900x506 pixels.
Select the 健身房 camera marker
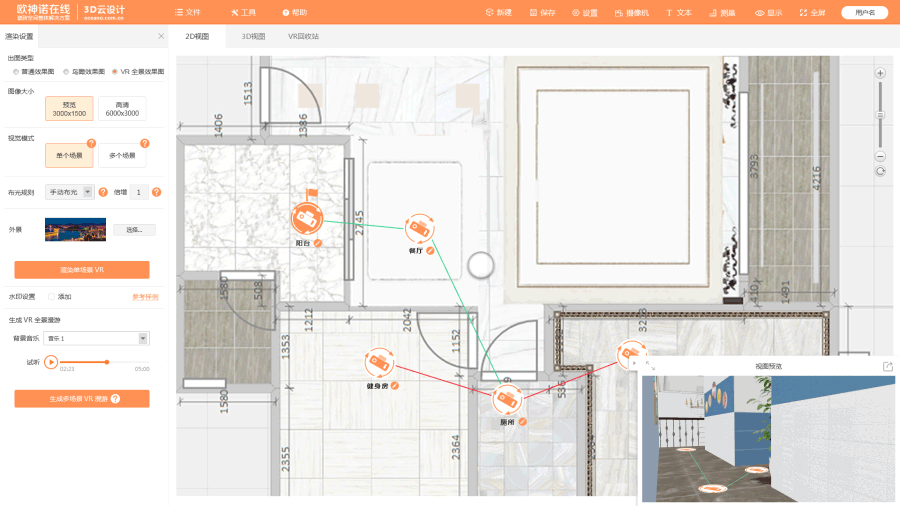(379, 363)
